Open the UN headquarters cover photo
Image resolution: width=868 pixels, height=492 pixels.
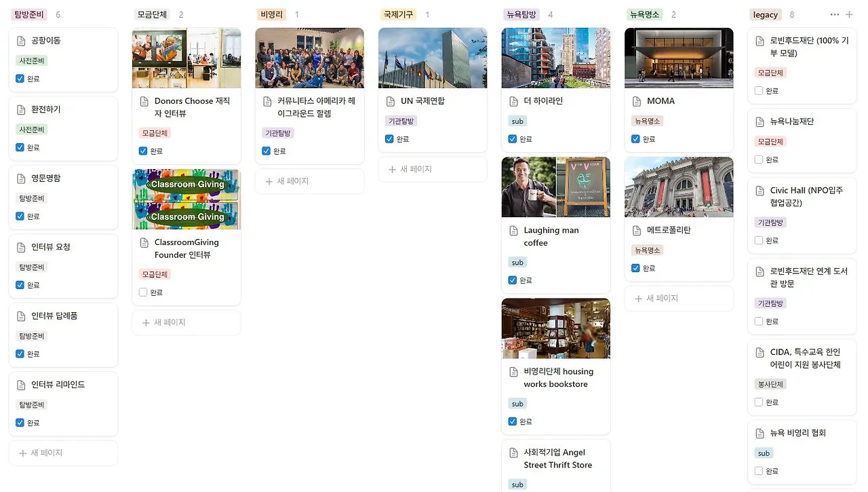433,58
